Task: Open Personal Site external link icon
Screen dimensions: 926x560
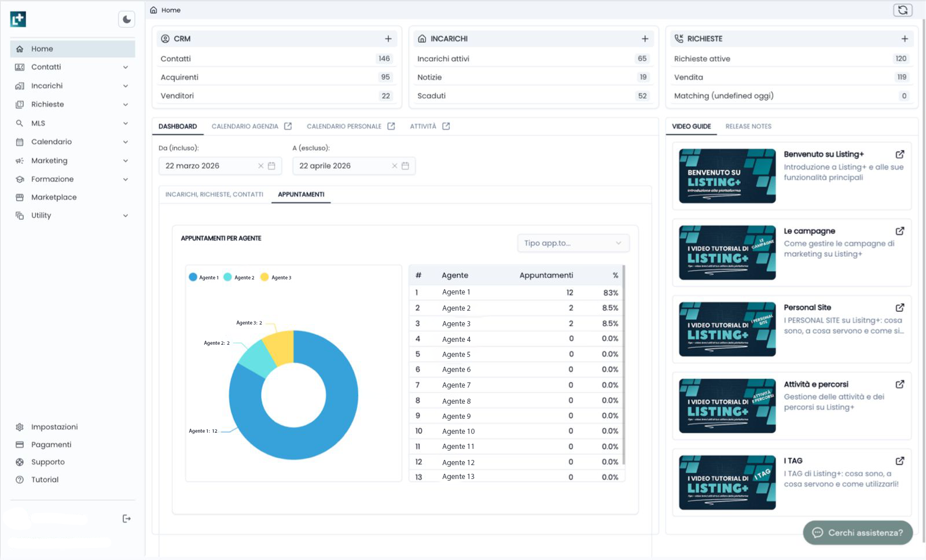Action: pos(900,308)
